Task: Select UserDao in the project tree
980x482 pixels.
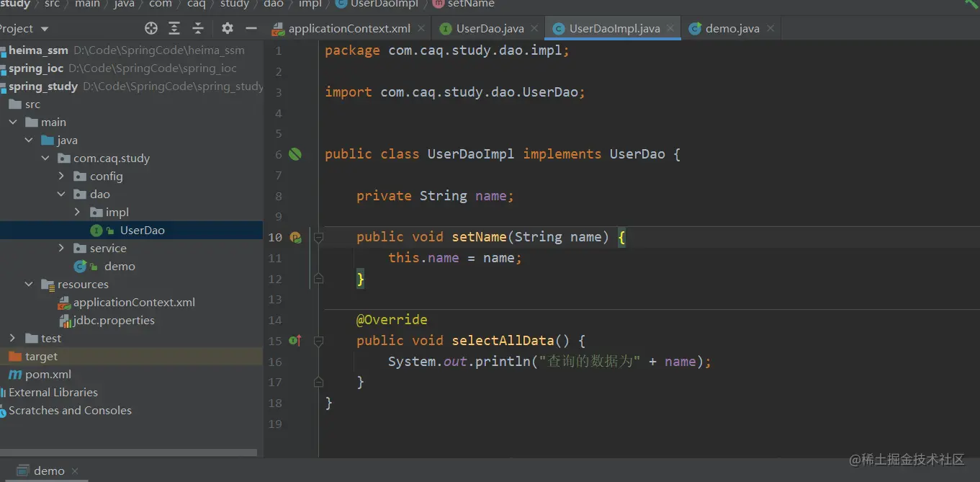Action: (x=131, y=231)
